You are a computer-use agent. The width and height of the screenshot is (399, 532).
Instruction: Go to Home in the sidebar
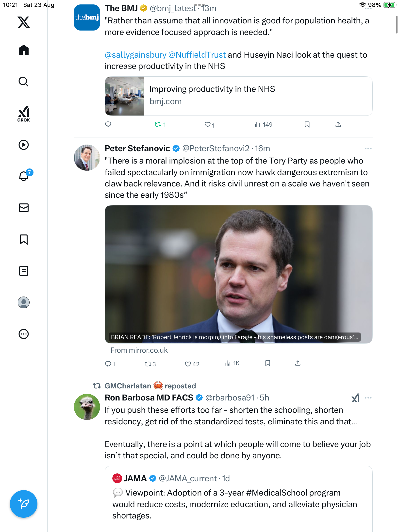(24, 50)
